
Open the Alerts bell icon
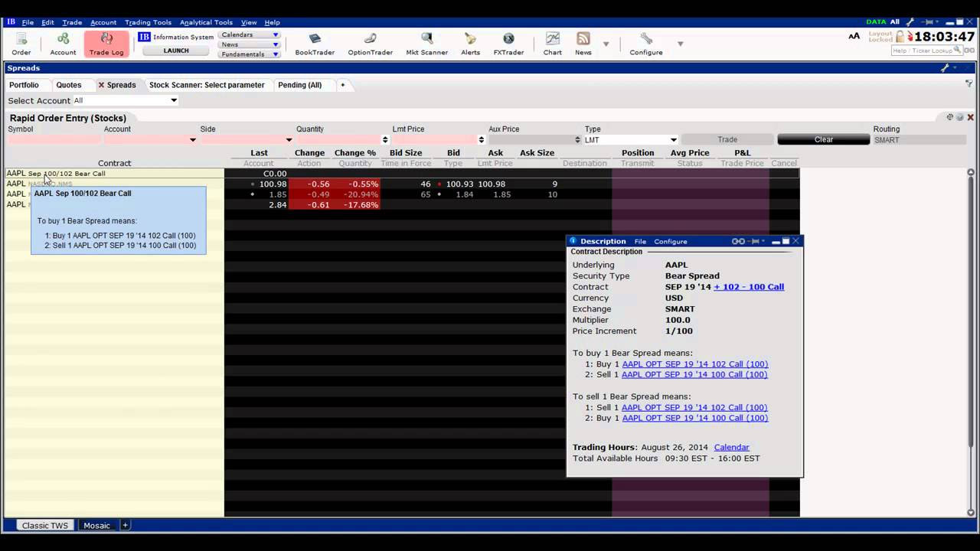(x=470, y=44)
